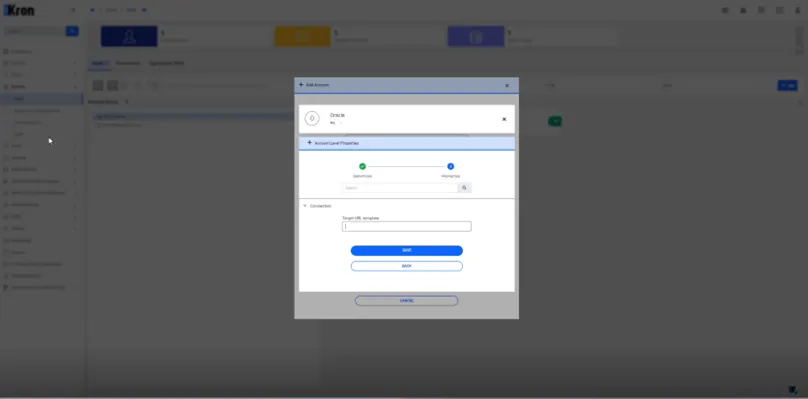Select the highlighted sidebar sub-item

pyautogui.click(x=41, y=98)
